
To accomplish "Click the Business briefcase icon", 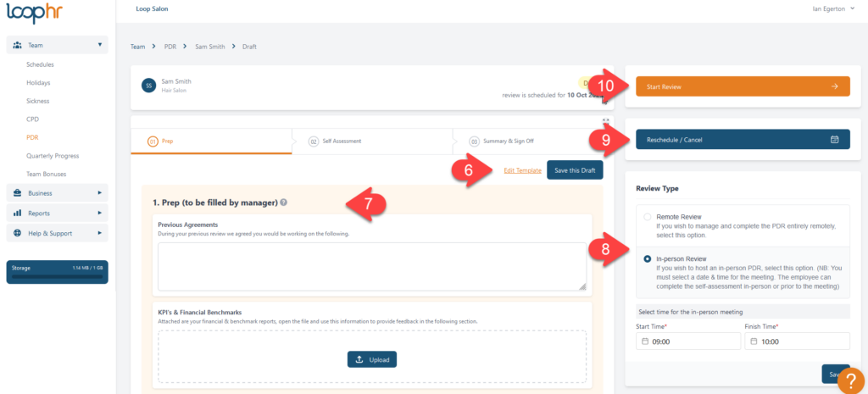I will click(x=17, y=193).
